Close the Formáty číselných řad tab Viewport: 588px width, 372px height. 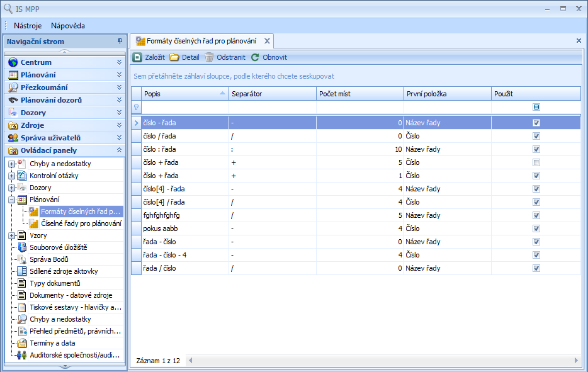(x=267, y=41)
